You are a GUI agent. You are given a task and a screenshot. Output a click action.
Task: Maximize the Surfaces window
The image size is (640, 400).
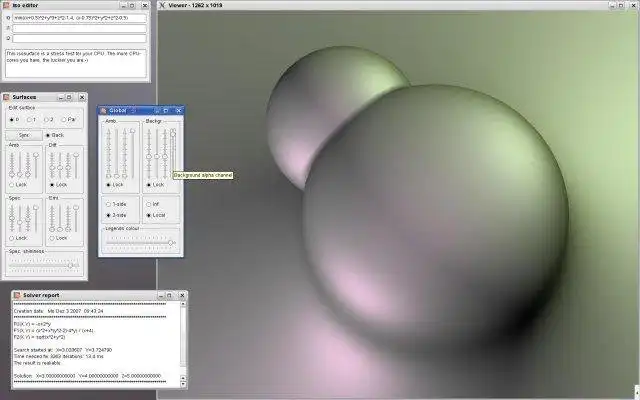tap(69, 97)
